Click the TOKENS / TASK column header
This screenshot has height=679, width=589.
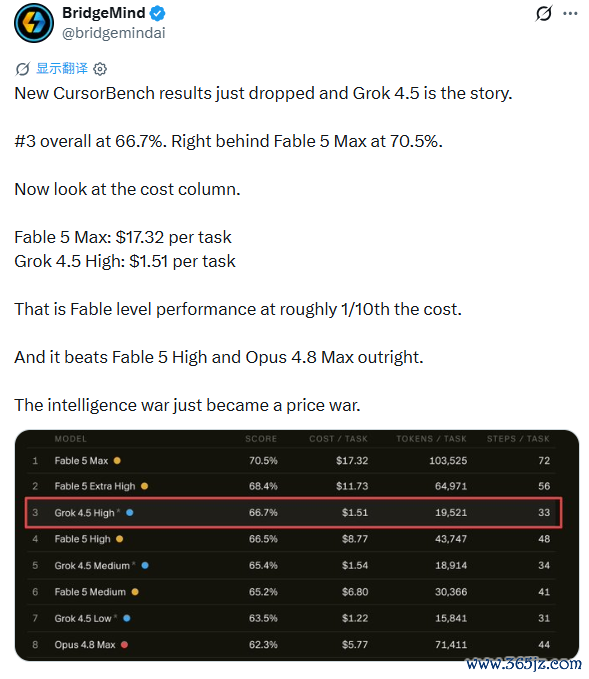click(x=431, y=439)
